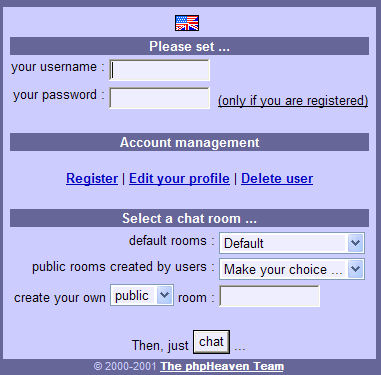
Task: Click into the password input field
Action: (159, 98)
